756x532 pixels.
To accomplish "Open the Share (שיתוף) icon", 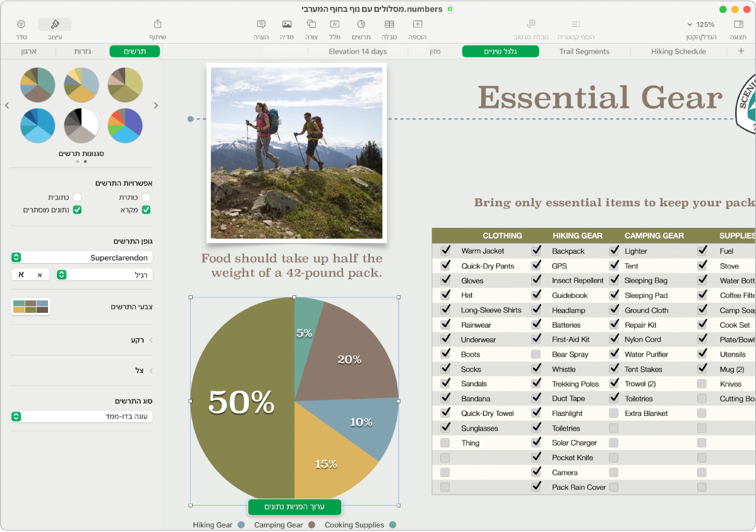I will pyautogui.click(x=158, y=24).
